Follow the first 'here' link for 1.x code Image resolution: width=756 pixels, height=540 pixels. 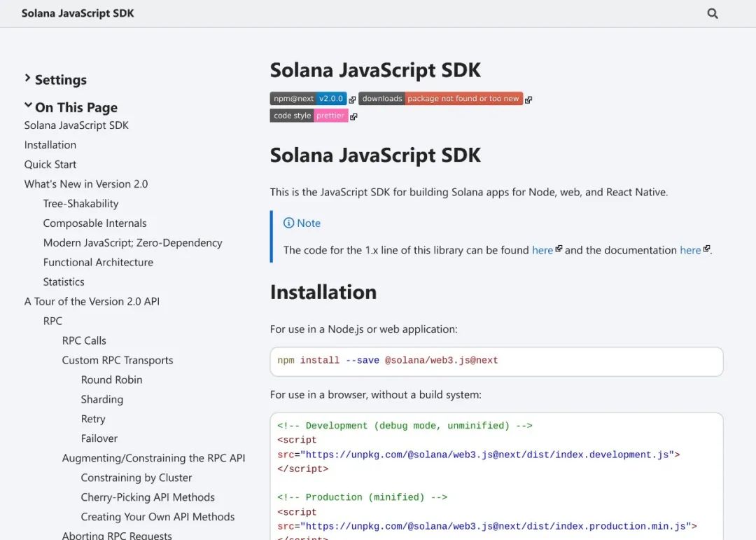click(542, 250)
